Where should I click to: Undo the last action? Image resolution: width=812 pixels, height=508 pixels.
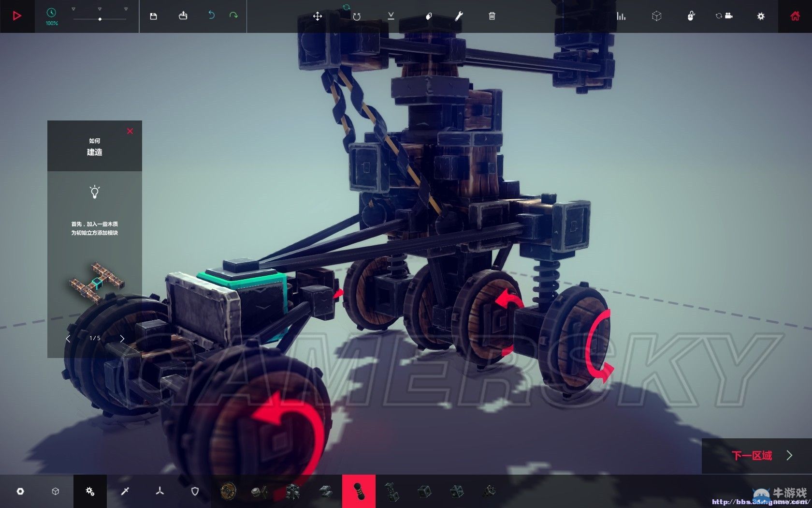tap(211, 15)
